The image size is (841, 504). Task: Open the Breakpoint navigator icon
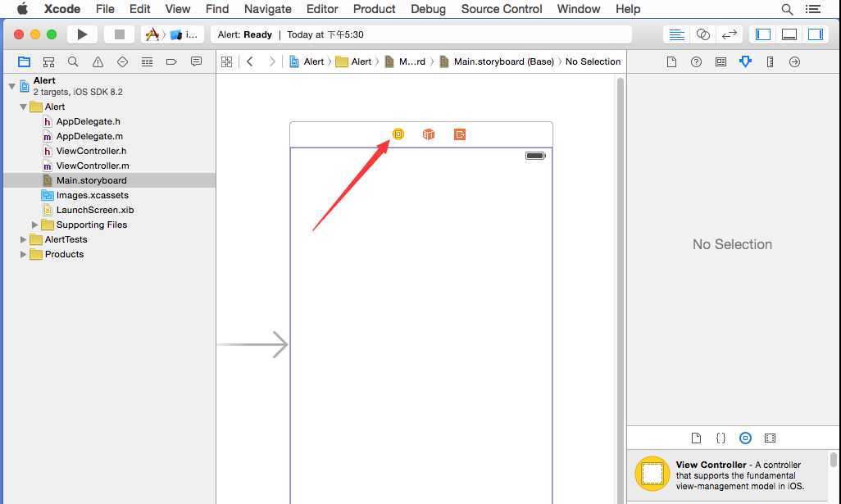coord(171,61)
